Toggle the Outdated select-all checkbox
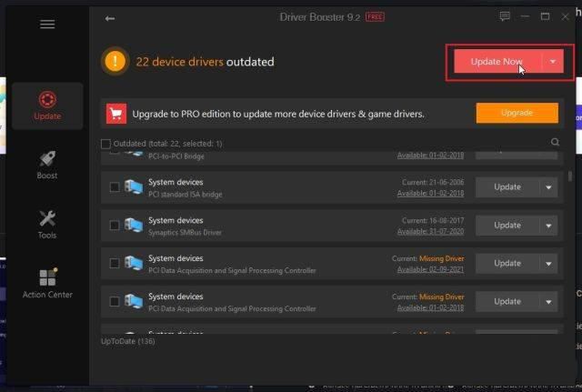The height and width of the screenshot is (392, 582). click(105, 144)
